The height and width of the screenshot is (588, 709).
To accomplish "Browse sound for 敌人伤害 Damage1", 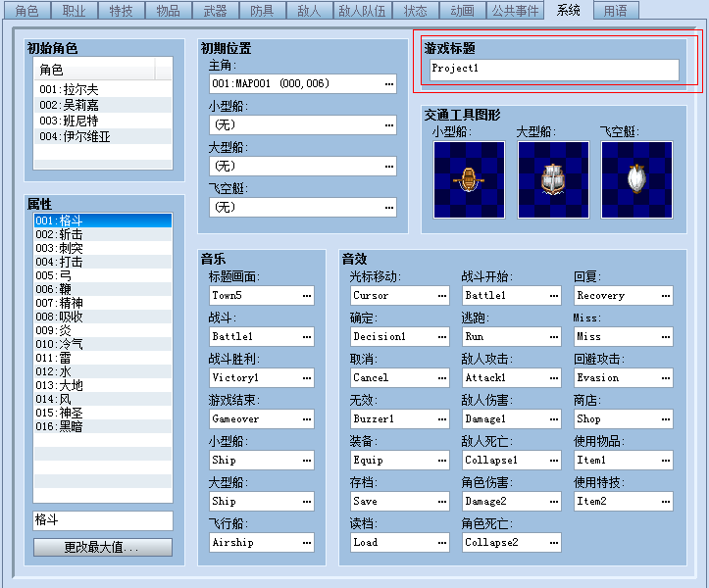I will (553, 419).
